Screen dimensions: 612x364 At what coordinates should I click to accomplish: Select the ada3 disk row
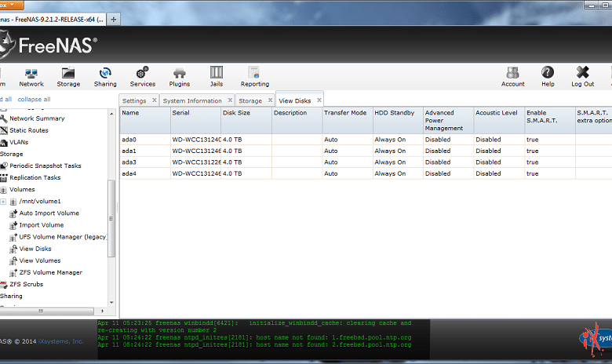[x=366, y=162]
